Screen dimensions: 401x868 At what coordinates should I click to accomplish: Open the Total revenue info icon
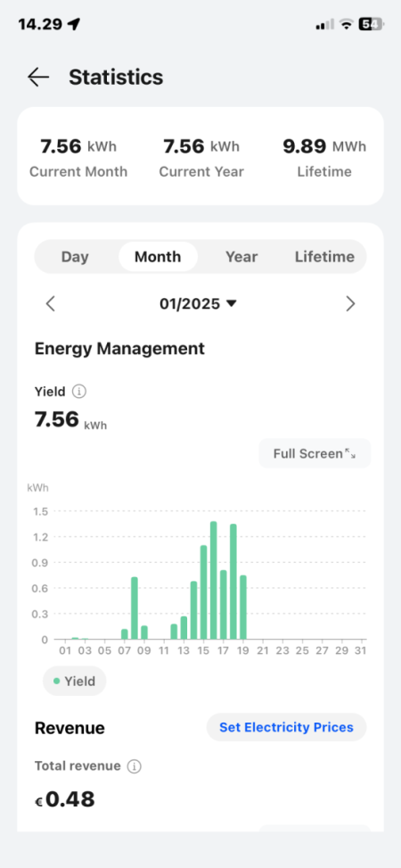pyautogui.click(x=134, y=766)
